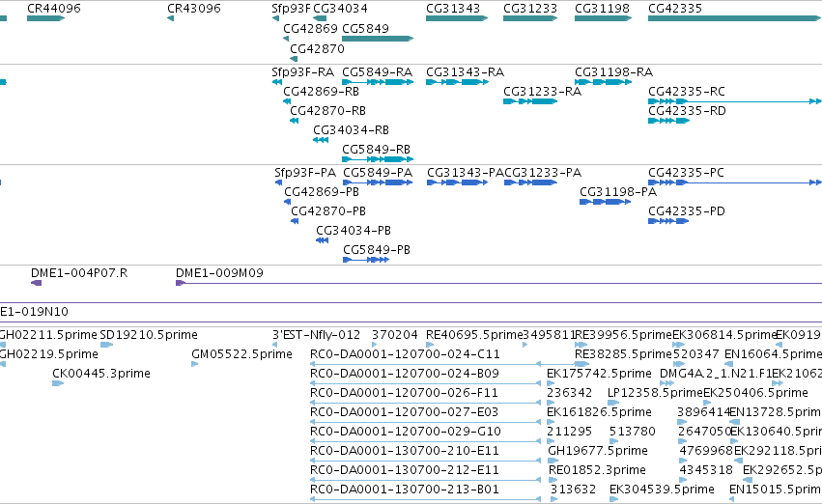
Task: Click the RC0-DA0001-130700-212-E11 label
Action: [404, 471]
